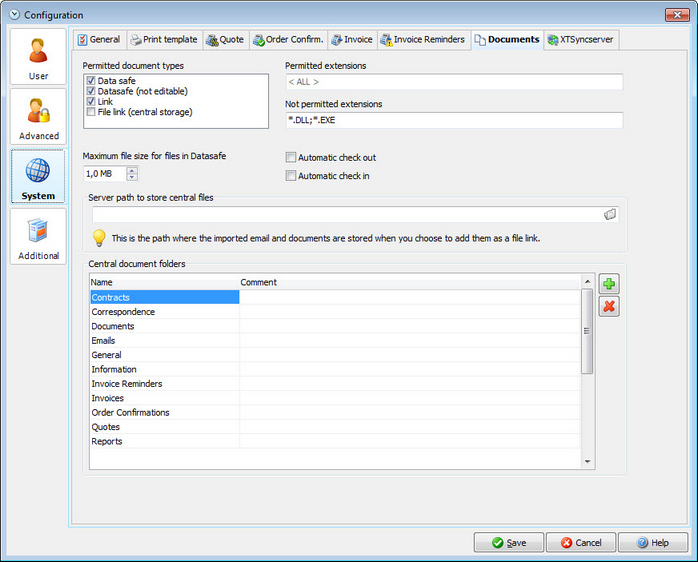Screen dimensions: 698x562
Task: Decrease maximum Datasafe file size
Action: click(x=132, y=177)
